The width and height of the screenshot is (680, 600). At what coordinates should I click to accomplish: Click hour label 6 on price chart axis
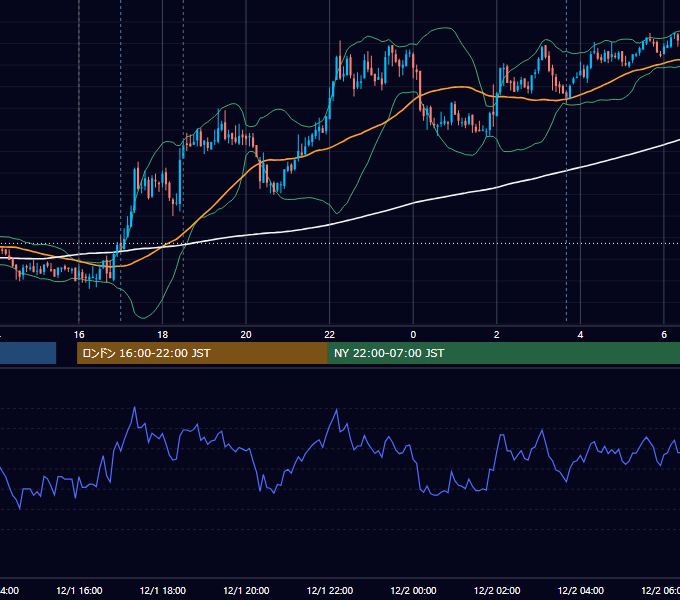tap(664, 335)
